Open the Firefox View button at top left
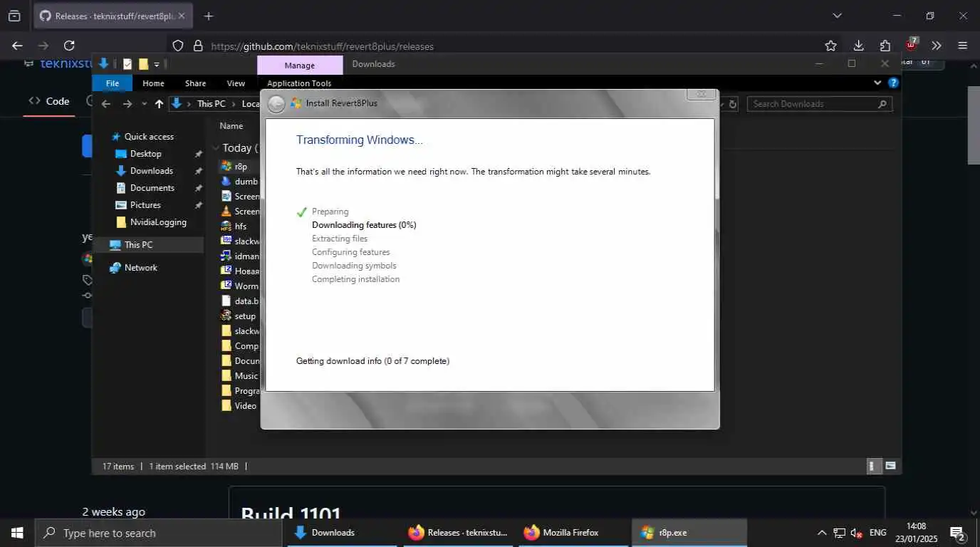The image size is (980, 547). pyautogui.click(x=14, y=16)
